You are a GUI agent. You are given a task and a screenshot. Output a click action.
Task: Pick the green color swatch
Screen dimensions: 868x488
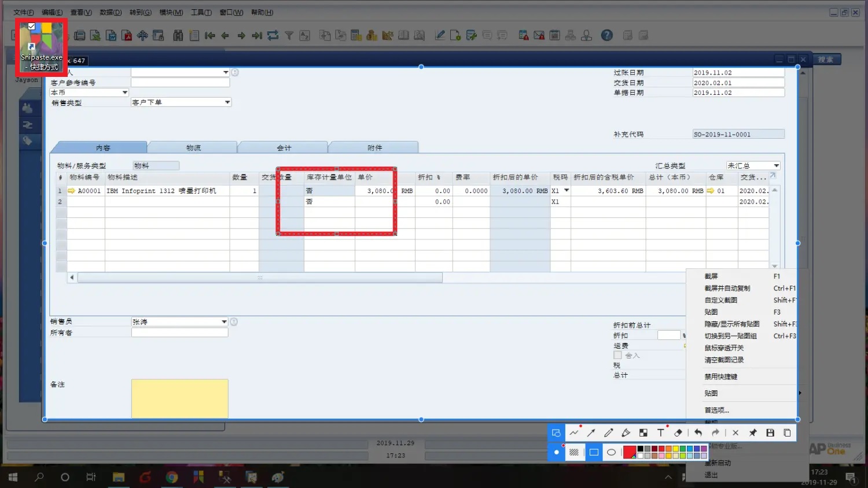[x=683, y=449]
